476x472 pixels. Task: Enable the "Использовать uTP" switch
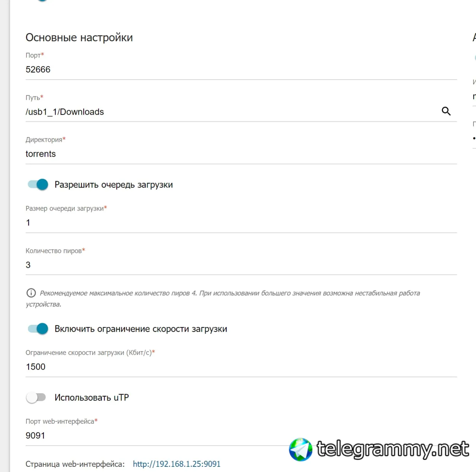tap(36, 398)
